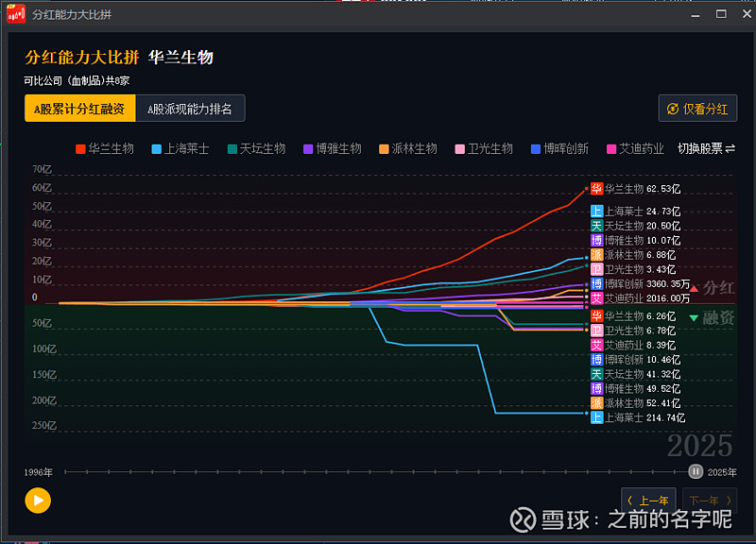Toggle the 派林生物 legend series

point(408,149)
